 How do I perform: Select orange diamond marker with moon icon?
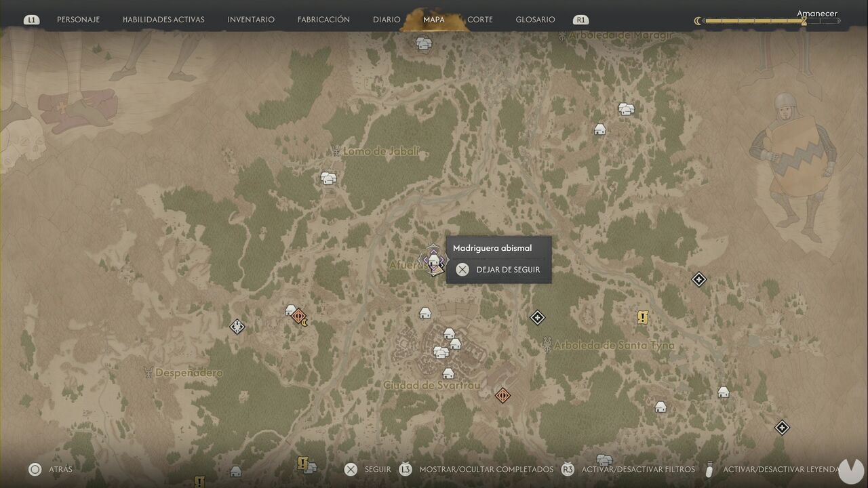click(x=300, y=317)
